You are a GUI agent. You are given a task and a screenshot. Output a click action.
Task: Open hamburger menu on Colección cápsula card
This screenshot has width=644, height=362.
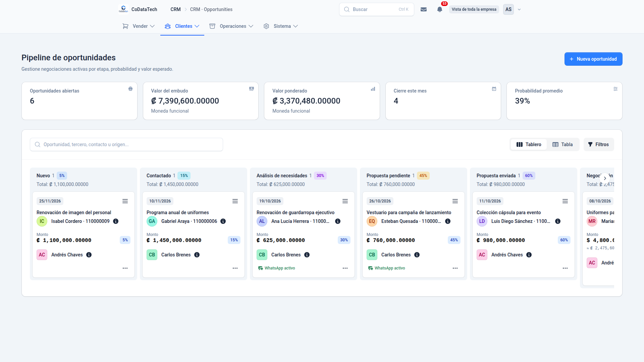click(x=565, y=201)
